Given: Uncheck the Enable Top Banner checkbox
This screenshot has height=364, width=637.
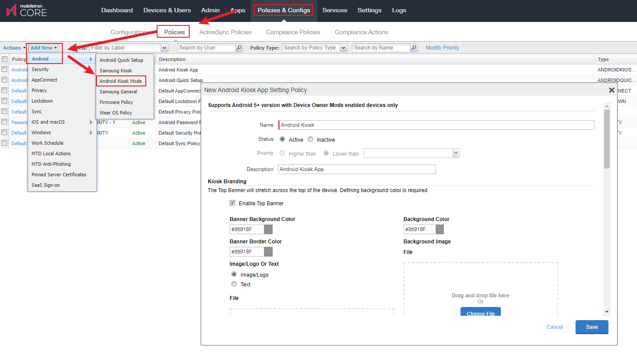Looking at the screenshot, I should (x=232, y=203).
